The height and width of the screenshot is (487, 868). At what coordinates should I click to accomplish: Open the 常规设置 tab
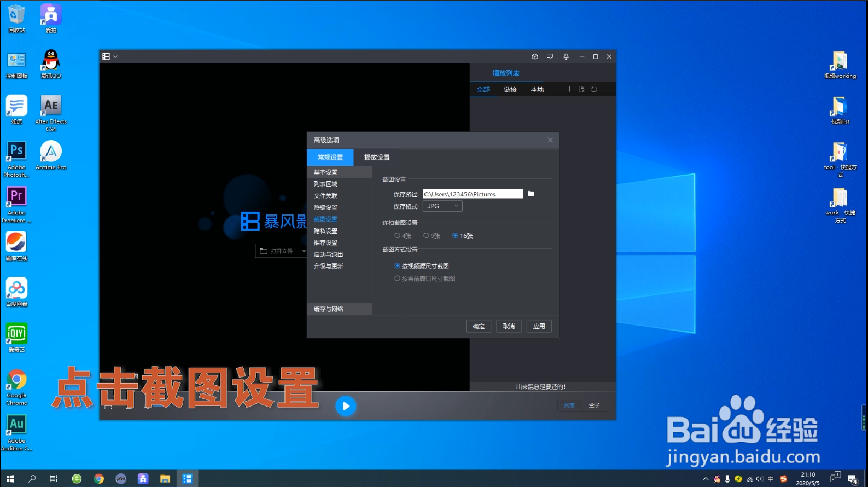(x=330, y=158)
